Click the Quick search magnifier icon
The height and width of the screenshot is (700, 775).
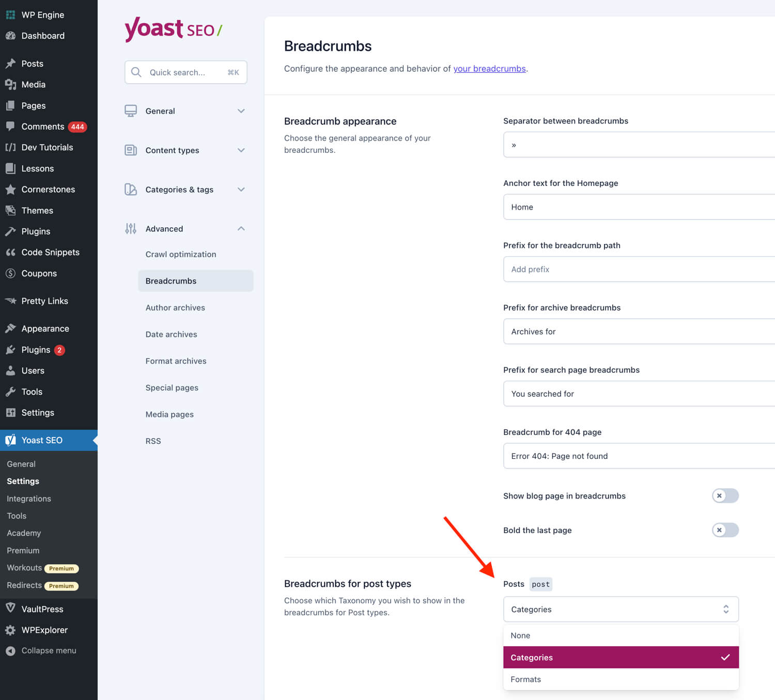coord(136,72)
